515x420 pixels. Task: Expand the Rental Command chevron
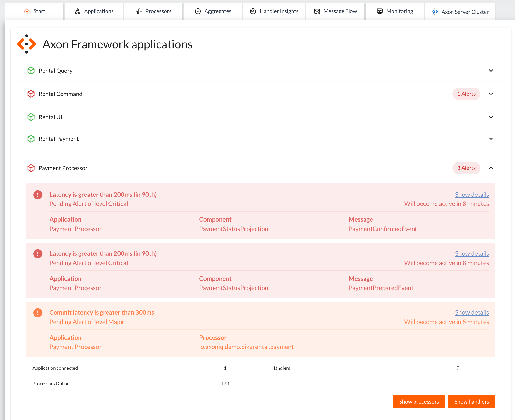(x=491, y=94)
